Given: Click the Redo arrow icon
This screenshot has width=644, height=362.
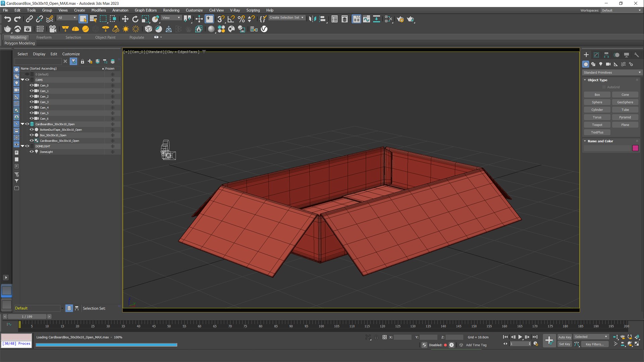Looking at the screenshot, I should [17, 19].
